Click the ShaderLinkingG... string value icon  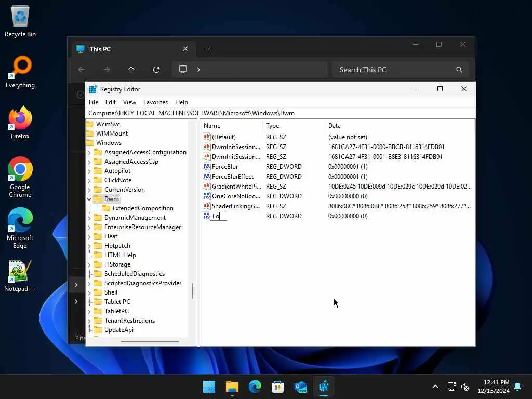(x=207, y=206)
